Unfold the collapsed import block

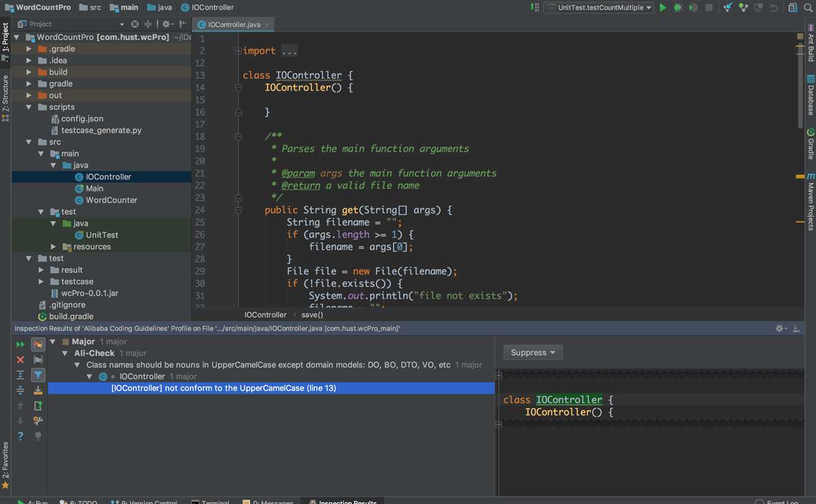(238, 51)
